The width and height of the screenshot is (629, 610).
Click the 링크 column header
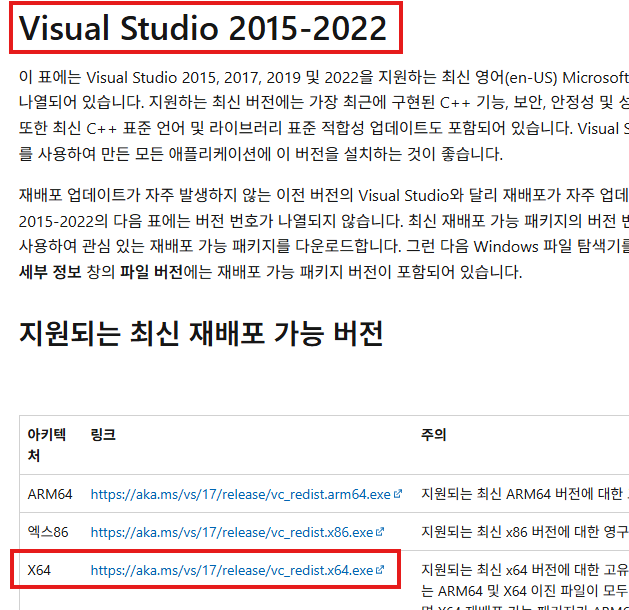[x=103, y=434]
